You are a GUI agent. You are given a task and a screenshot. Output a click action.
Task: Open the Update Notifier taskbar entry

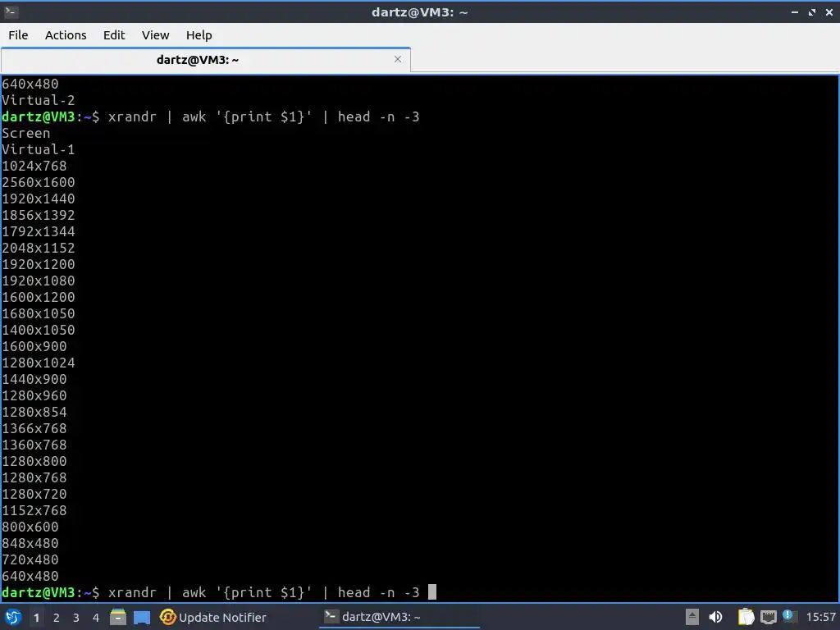click(x=213, y=617)
